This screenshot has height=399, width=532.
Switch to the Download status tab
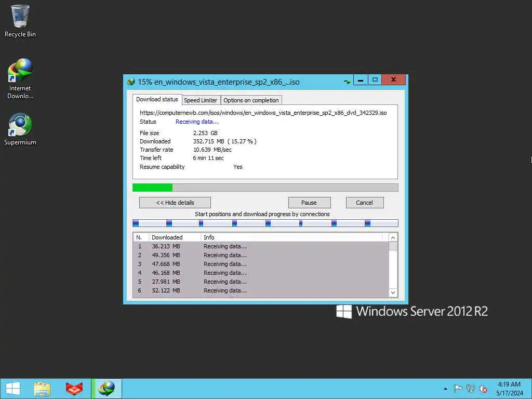click(157, 99)
